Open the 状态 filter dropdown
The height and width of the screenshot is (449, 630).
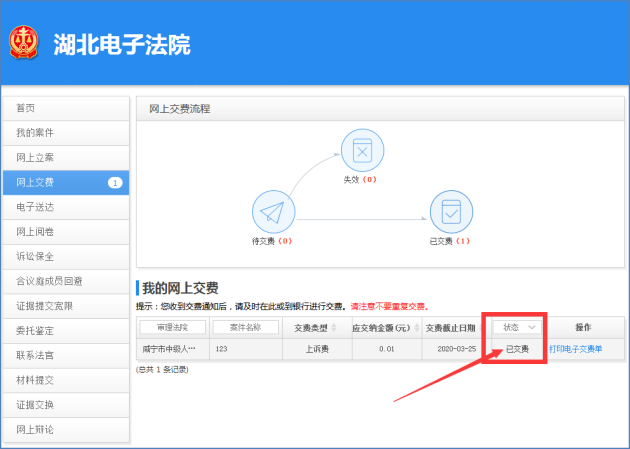tap(519, 327)
